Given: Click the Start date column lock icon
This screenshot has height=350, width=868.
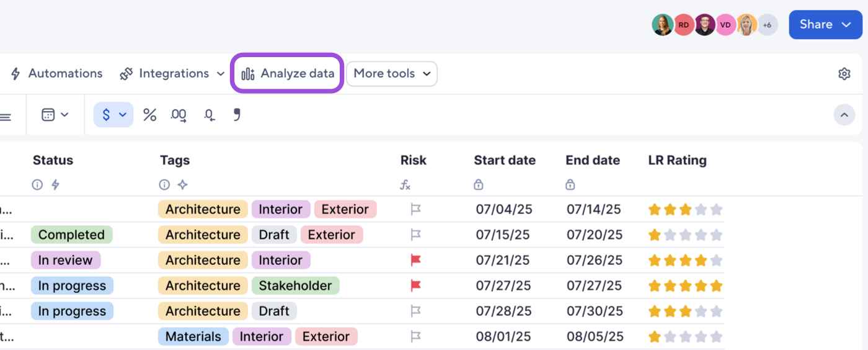Looking at the screenshot, I should (478, 184).
